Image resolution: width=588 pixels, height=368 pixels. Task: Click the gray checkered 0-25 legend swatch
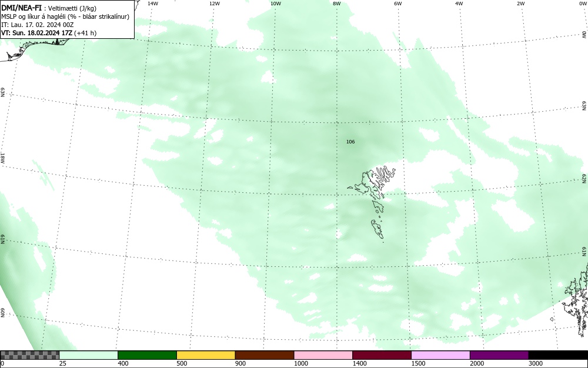[29, 355]
